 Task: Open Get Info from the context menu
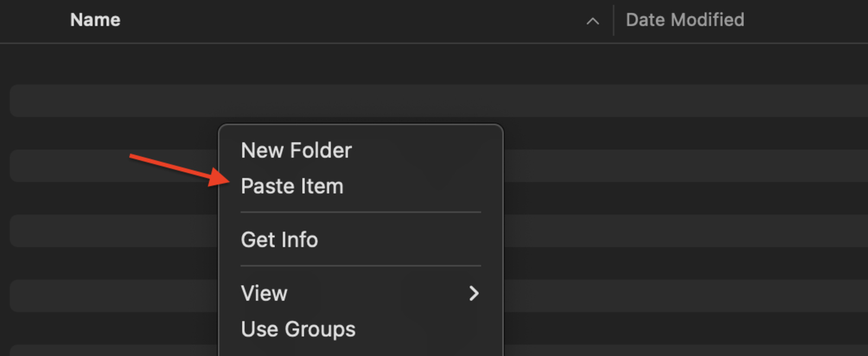[279, 239]
